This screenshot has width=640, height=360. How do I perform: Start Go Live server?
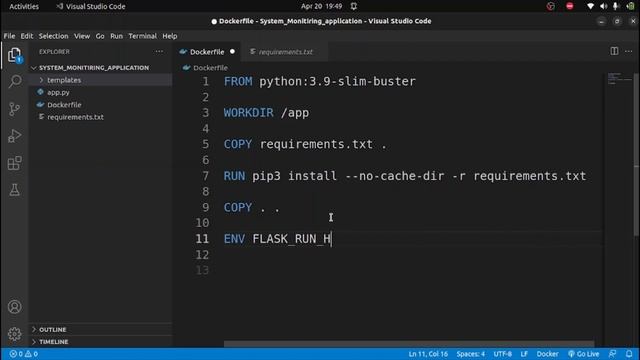583,354
